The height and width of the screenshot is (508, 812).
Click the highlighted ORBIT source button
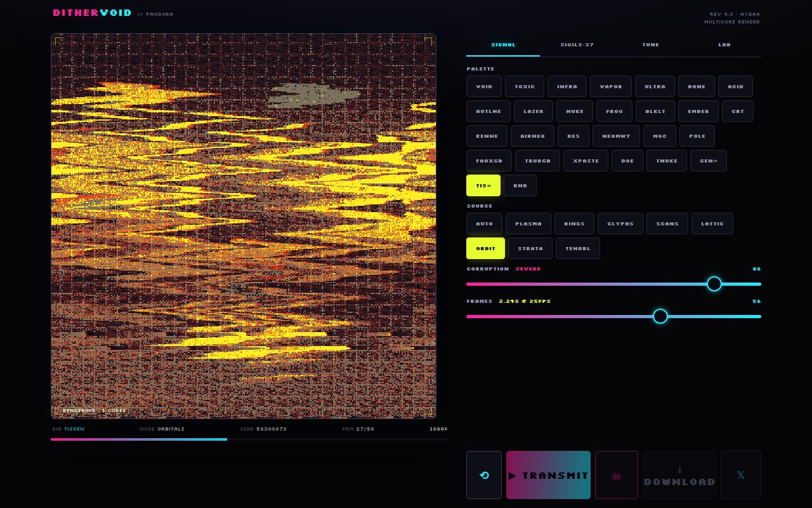485,248
